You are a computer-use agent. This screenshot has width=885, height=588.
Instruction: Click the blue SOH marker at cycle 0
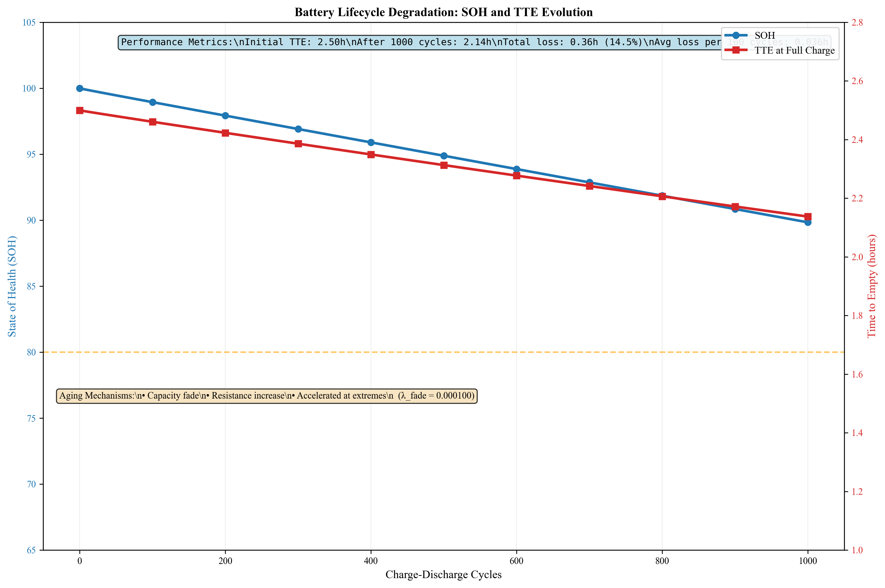(80, 89)
